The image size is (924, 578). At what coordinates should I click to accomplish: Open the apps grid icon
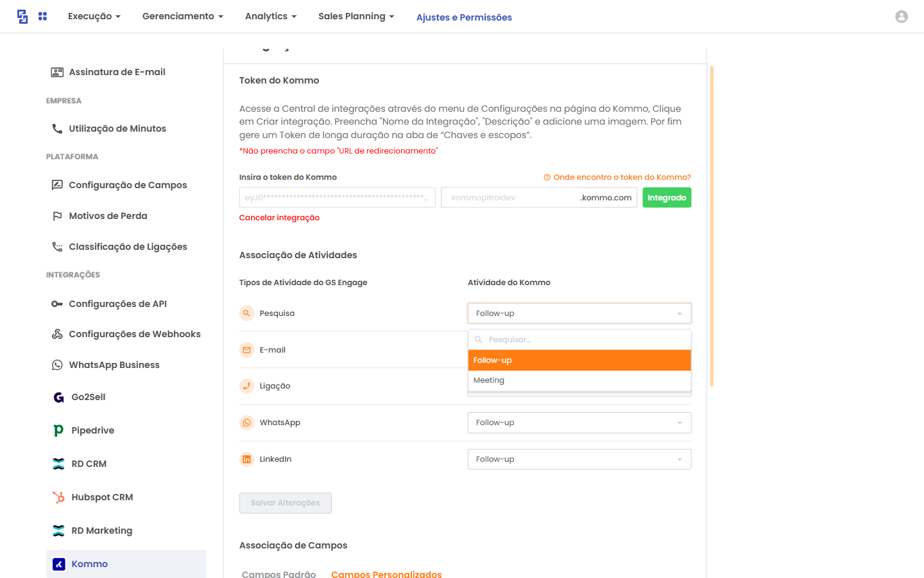(x=42, y=16)
